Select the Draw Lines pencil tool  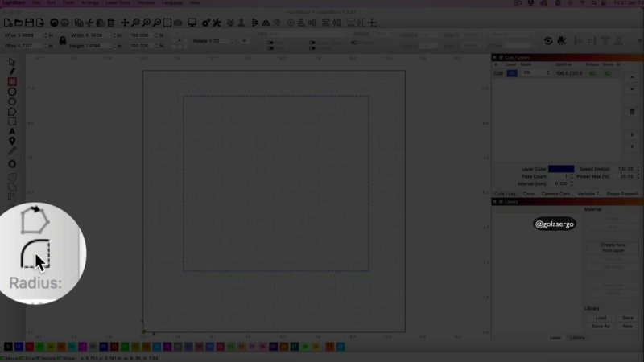(12, 72)
